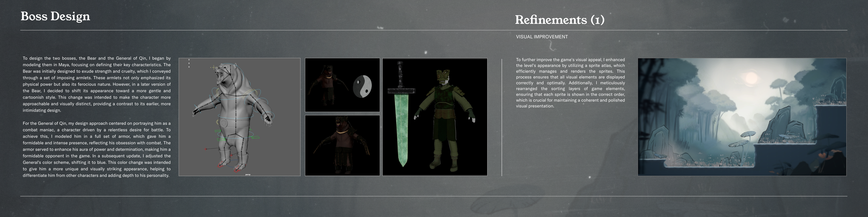Open the small dark armored bear render thumbnail
The height and width of the screenshot is (217, 868).
coord(342,85)
